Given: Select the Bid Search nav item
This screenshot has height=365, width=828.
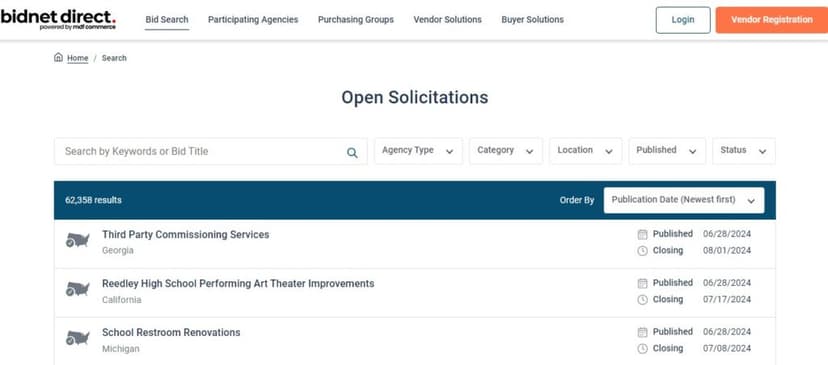Looking at the screenshot, I should [167, 20].
